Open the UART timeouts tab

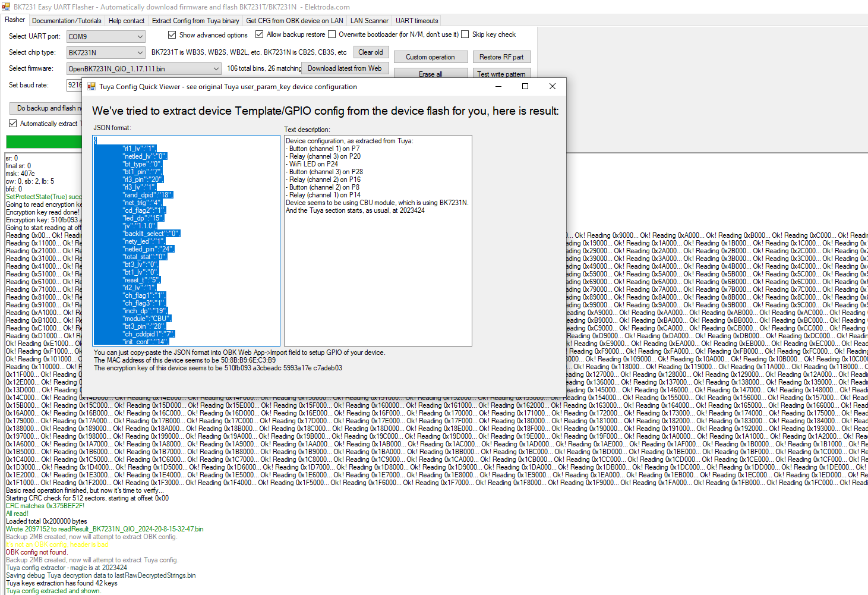tap(417, 20)
